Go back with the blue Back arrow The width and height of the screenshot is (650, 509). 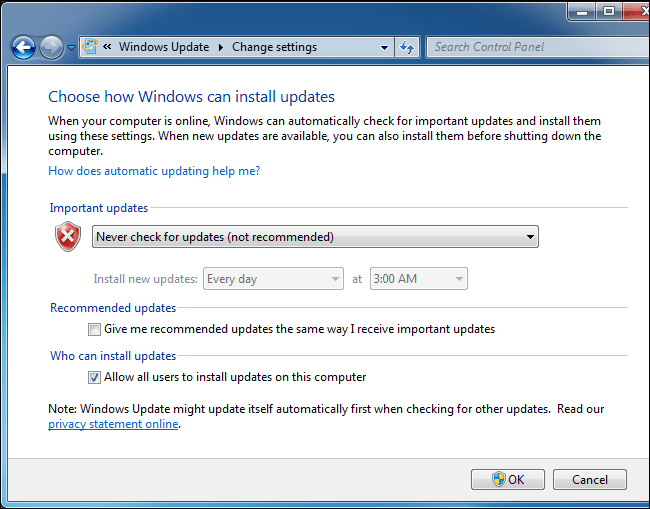[x=23, y=48]
